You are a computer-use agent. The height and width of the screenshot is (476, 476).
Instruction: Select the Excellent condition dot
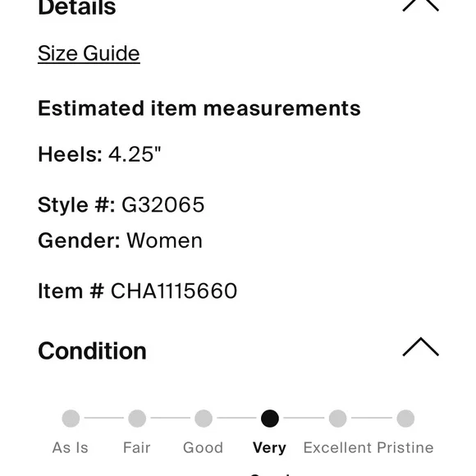pos(337,419)
